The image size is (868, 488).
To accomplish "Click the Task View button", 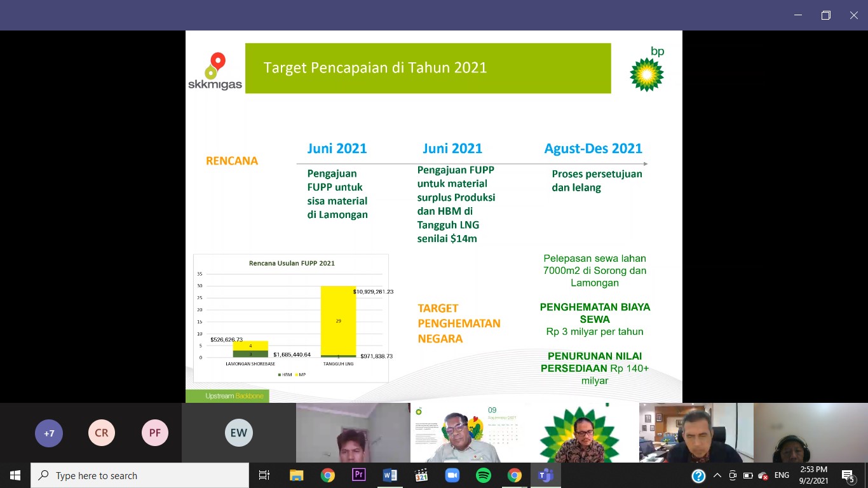I will click(x=264, y=475).
